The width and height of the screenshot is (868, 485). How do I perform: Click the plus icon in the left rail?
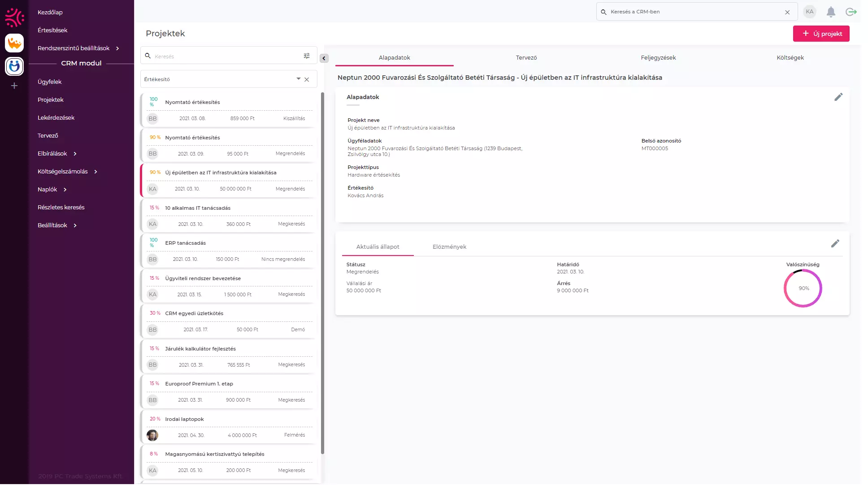click(x=14, y=86)
